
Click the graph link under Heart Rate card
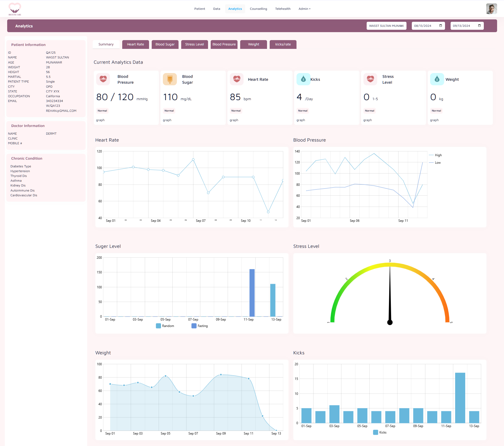(x=234, y=120)
